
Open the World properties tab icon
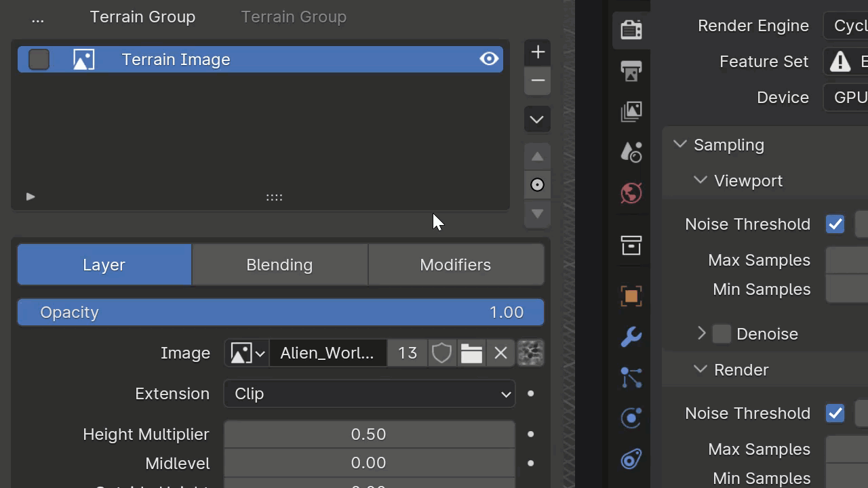(x=631, y=193)
